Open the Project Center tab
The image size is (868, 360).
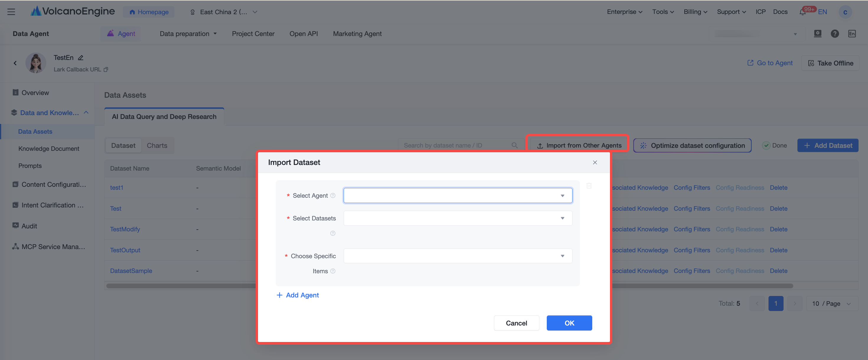tap(253, 34)
